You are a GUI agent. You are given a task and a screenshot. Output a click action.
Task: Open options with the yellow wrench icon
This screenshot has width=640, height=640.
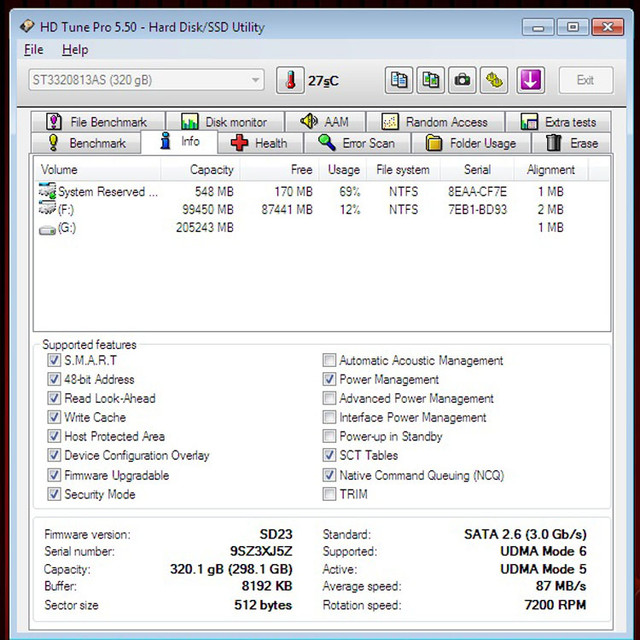click(x=494, y=80)
